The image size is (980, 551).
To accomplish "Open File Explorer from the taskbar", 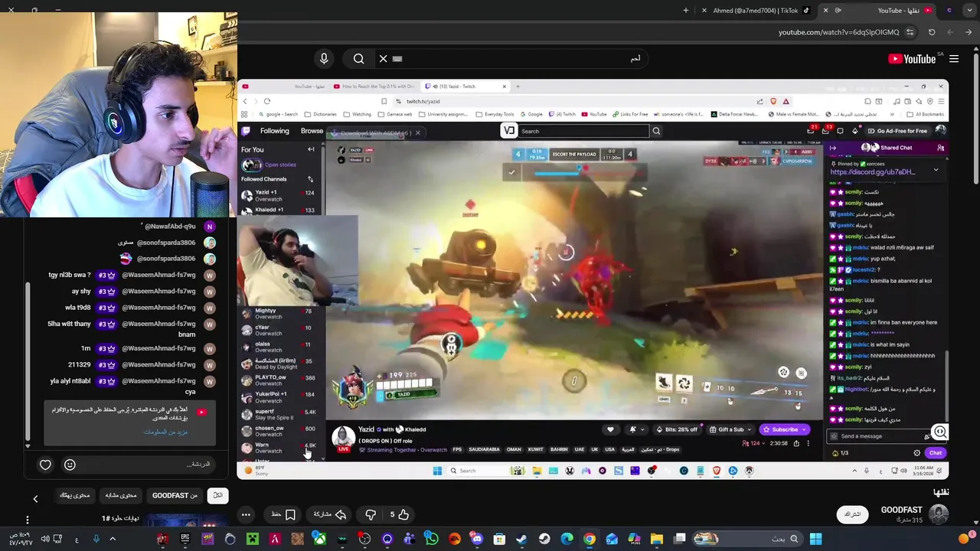I will pos(657,539).
